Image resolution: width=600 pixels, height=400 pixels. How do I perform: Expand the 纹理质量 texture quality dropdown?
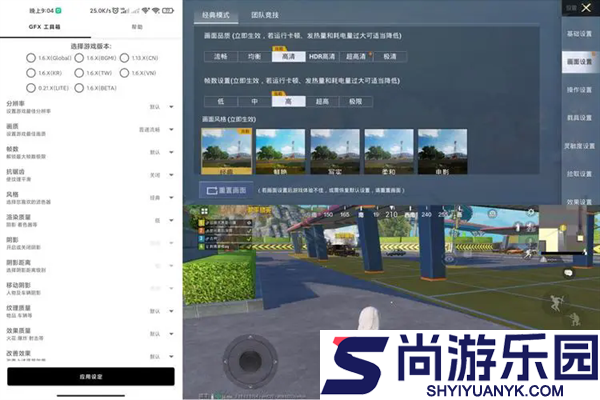point(171,311)
